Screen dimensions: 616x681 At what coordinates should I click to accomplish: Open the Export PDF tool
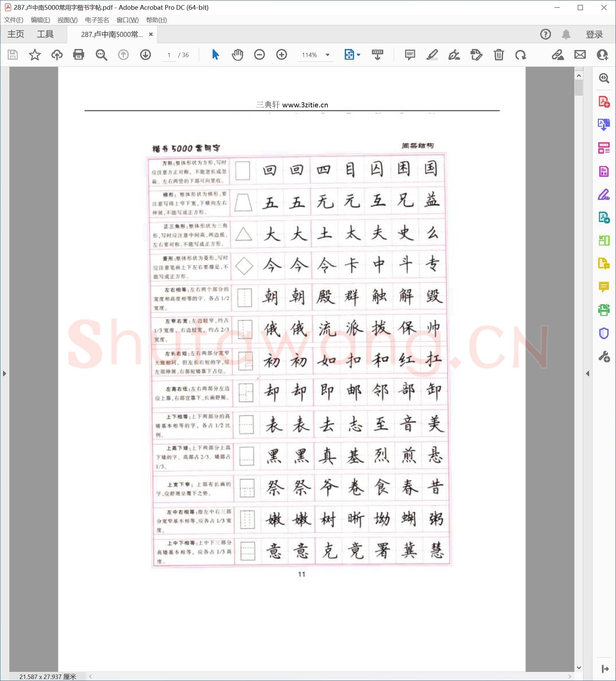pyautogui.click(x=604, y=124)
